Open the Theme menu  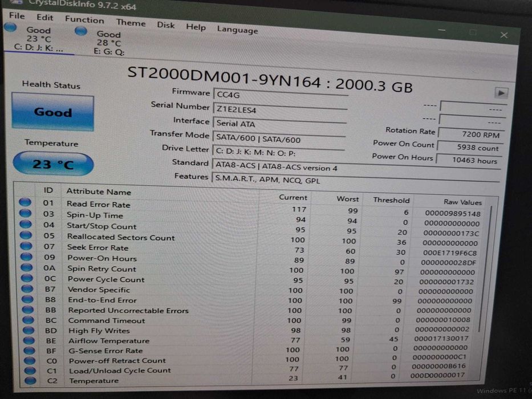pos(131,23)
